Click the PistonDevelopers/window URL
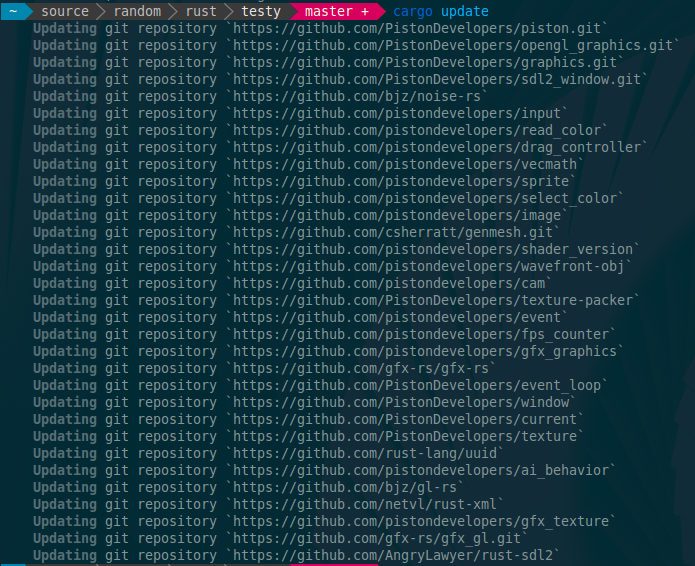 point(401,402)
